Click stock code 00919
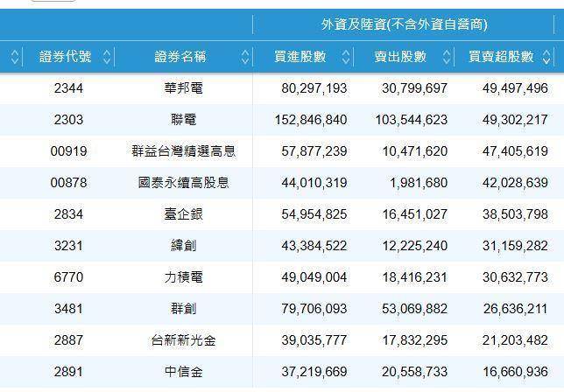 click(x=68, y=151)
